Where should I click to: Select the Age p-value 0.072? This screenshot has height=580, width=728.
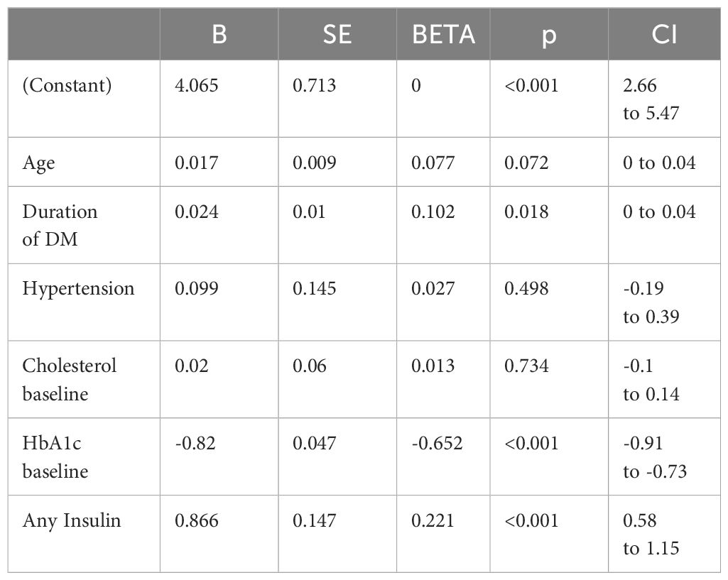pos(526,163)
